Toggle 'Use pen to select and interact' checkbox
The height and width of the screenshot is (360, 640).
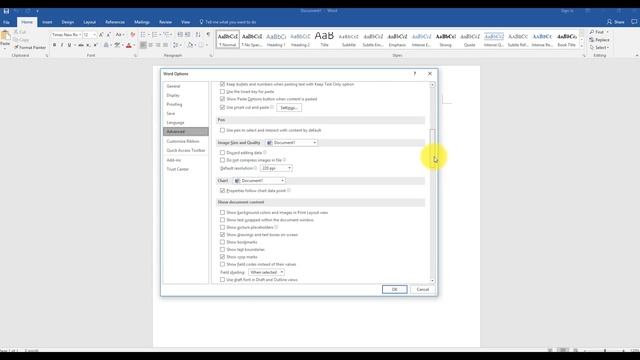click(222, 130)
